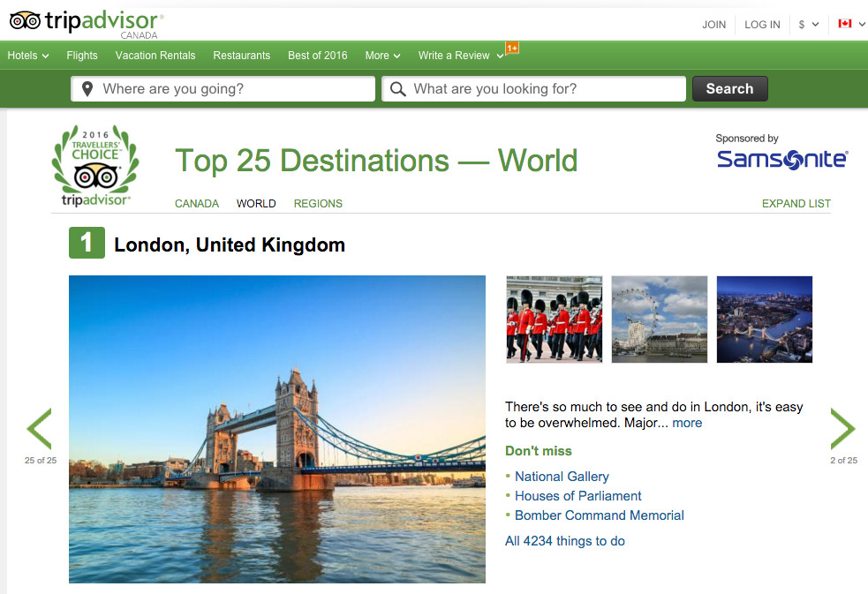Click the London, United Kingdom heading
This screenshot has width=868, height=594.
pos(230,244)
